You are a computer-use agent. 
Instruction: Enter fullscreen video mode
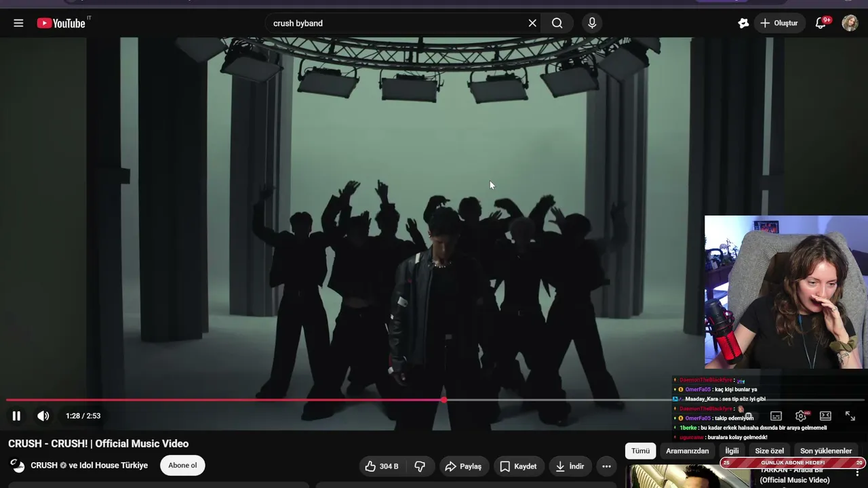[x=850, y=416]
